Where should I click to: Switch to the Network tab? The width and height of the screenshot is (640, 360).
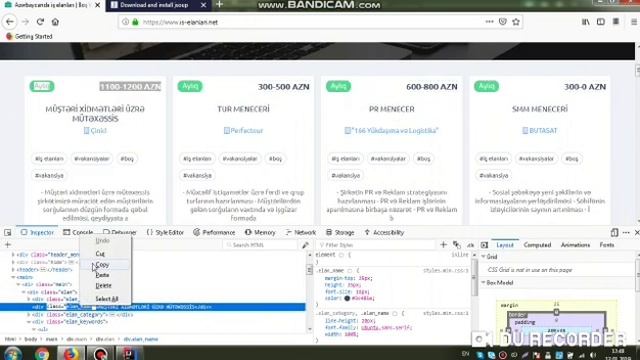301,232
